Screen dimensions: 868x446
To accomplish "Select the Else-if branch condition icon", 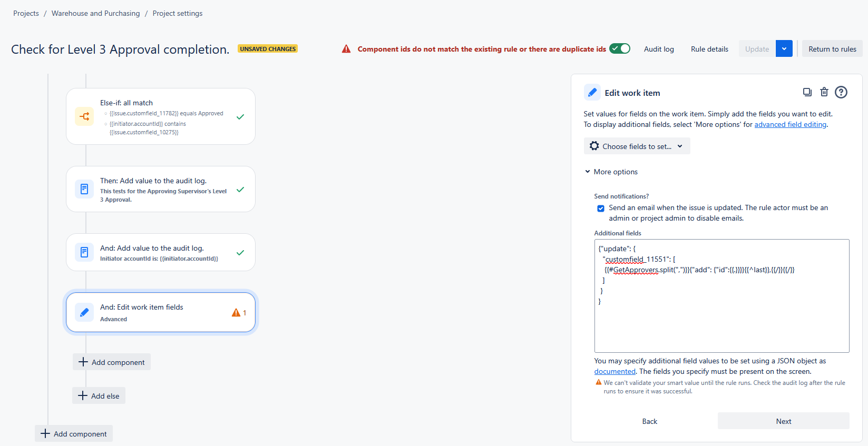I will coord(84,116).
